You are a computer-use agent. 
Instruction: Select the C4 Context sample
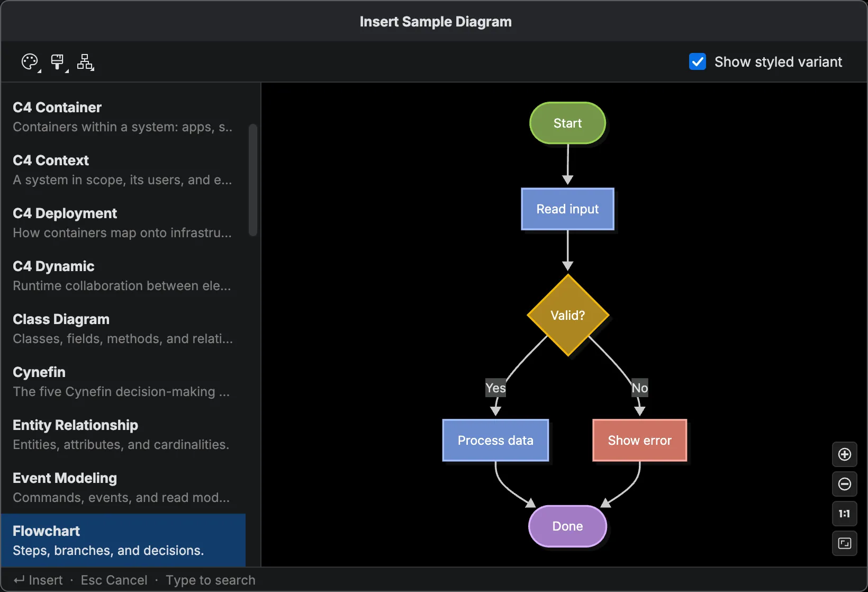123,170
